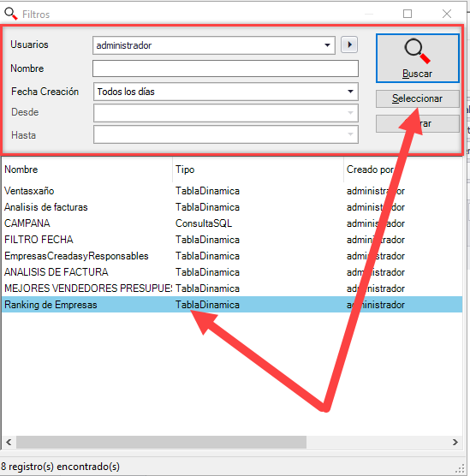
Task: Click the ConsultaSQL type cell
Action: coord(204,223)
